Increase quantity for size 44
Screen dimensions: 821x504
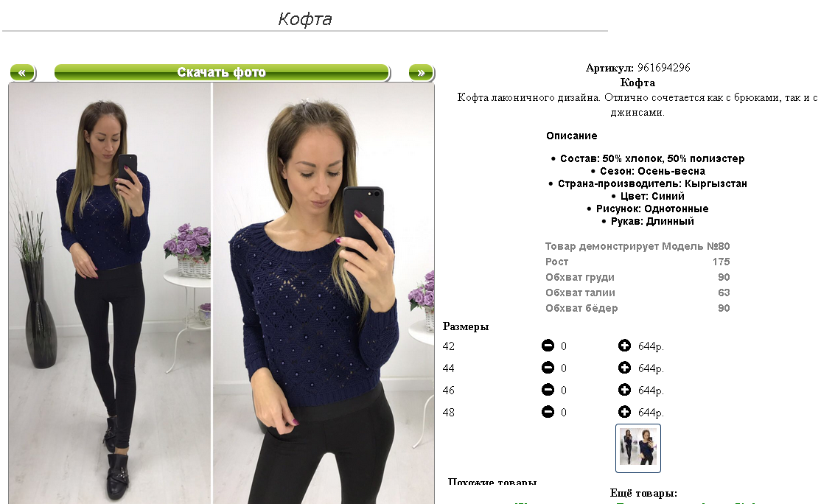click(x=624, y=368)
